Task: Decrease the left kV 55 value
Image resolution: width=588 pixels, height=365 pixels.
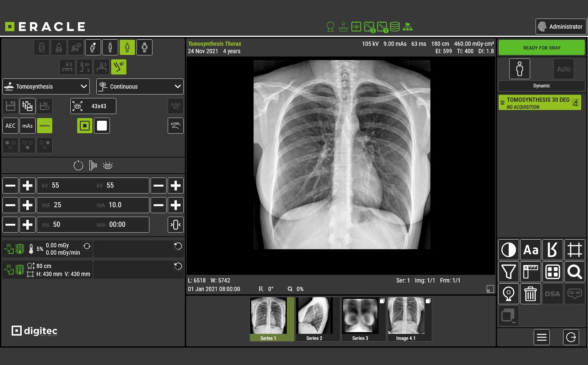Action: click(10, 185)
